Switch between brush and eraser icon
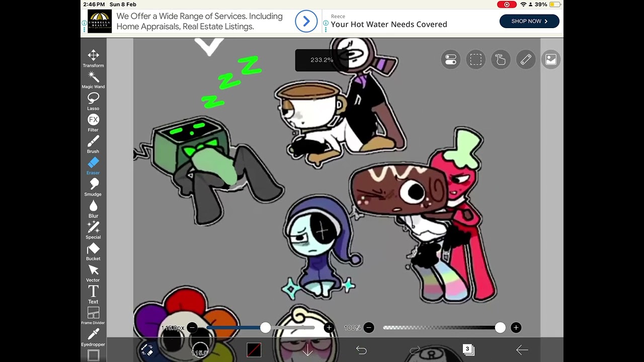Image resolution: width=644 pixels, height=362 pixels. pos(146,349)
